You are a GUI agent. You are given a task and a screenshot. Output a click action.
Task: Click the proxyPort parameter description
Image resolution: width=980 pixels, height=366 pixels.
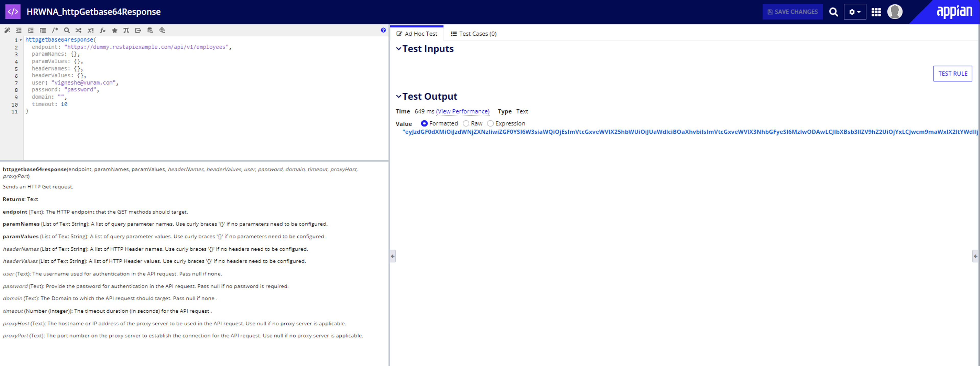pyautogui.click(x=183, y=336)
